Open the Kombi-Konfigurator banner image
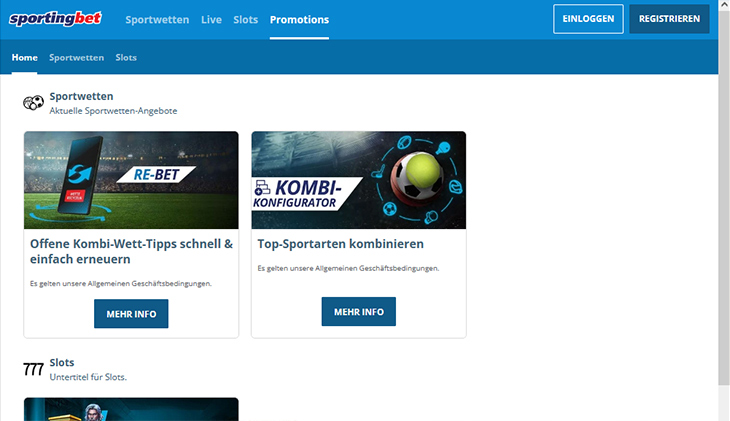This screenshot has width=730, height=421. (358, 180)
